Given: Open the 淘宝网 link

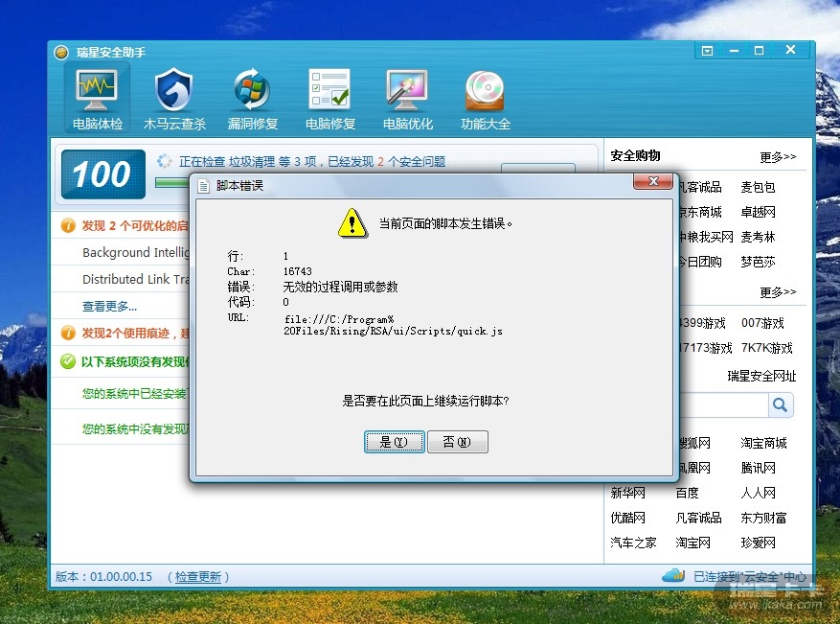Looking at the screenshot, I should pos(692,543).
